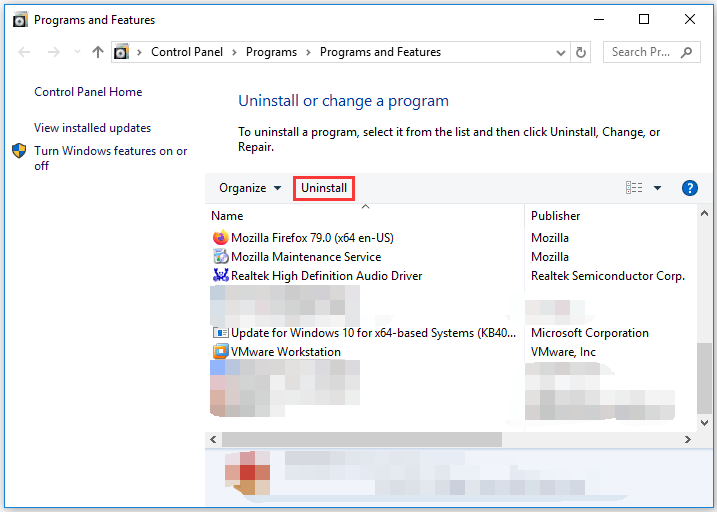Click the Programs and Features breadcrumb
Image resolution: width=717 pixels, height=512 pixels.
pyautogui.click(x=380, y=52)
